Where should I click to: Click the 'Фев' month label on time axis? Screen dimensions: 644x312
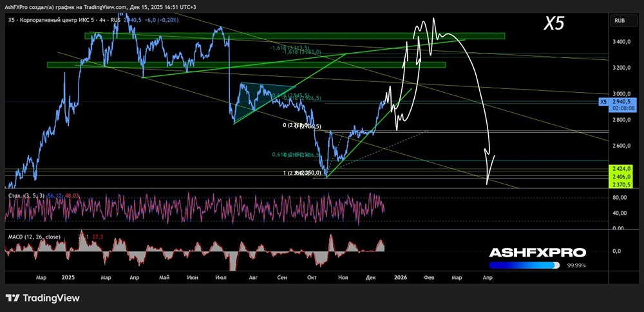pos(429,278)
